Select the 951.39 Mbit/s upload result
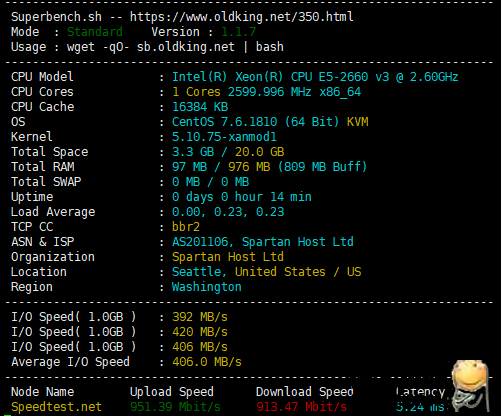 pyautogui.click(x=175, y=407)
